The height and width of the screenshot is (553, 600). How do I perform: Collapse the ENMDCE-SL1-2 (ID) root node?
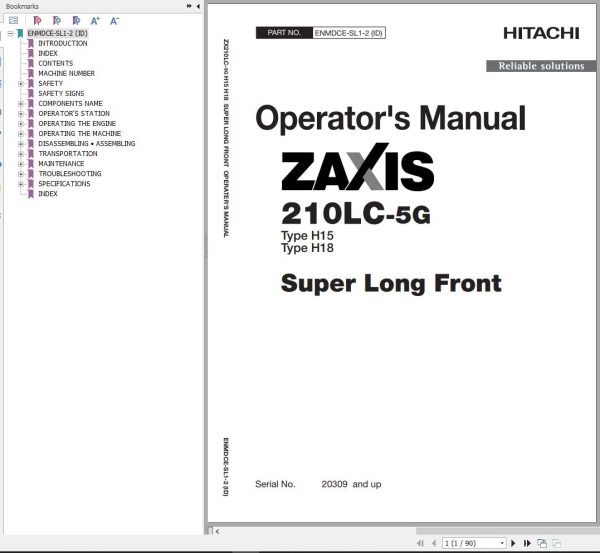(11, 33)
